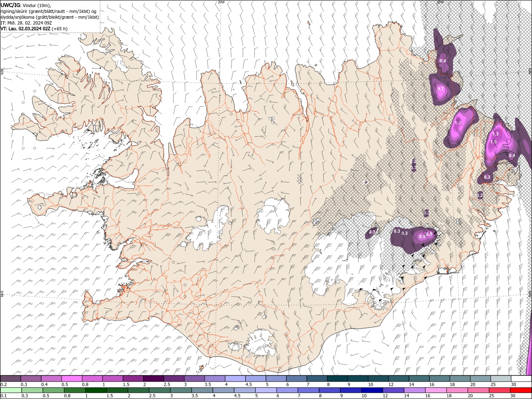Select the 20 swatch in the lower scale
The width and height of the screenshot is (532, 399).
coord(478,390)
